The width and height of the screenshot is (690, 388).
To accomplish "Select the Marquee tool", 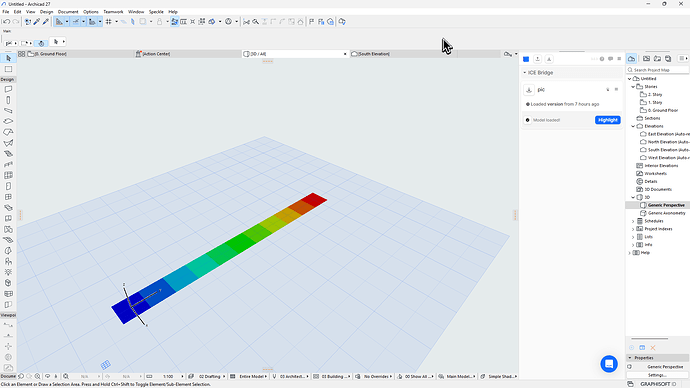I will click(x=8, y=69).
